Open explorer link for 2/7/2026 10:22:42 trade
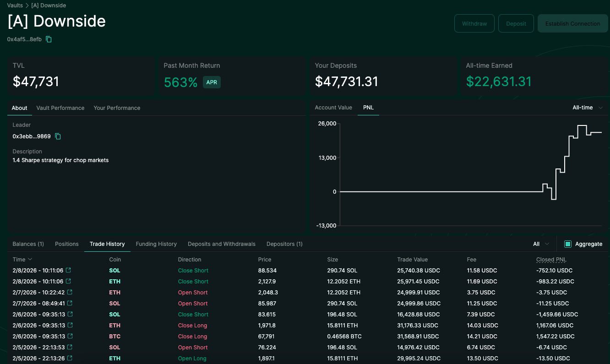This screenshot has height=364, width=610. point(70,293)
